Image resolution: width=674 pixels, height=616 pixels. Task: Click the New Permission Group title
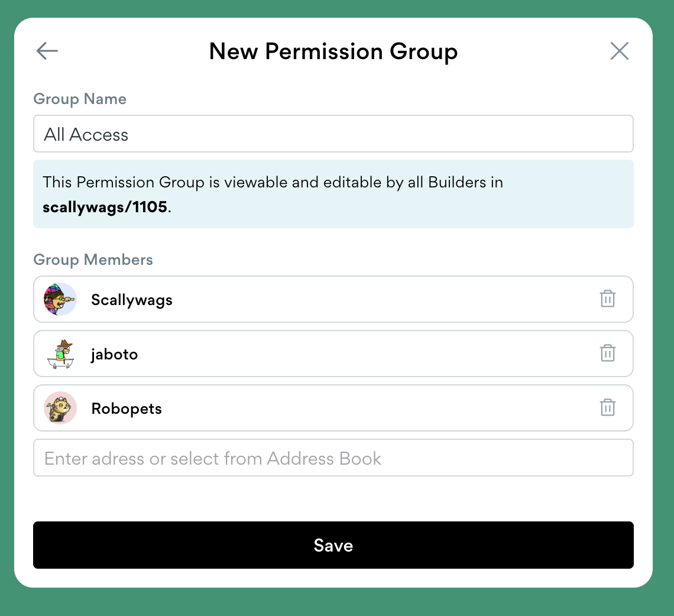333,51
